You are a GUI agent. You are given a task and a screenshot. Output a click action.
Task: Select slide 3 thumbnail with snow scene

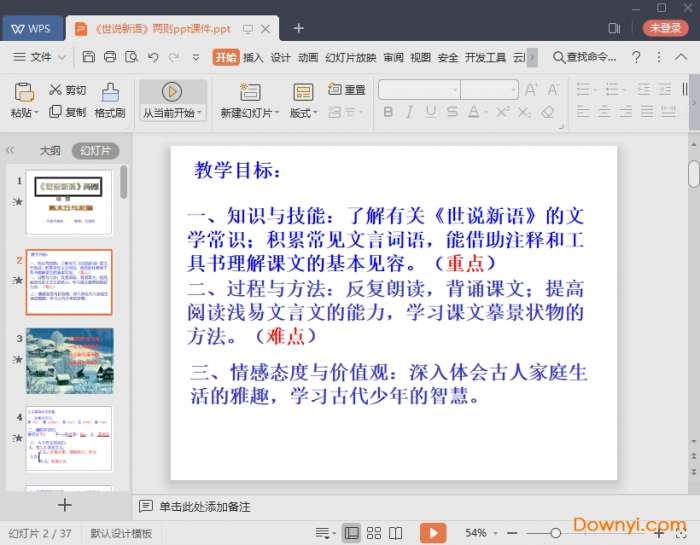(x=69, y=361)
